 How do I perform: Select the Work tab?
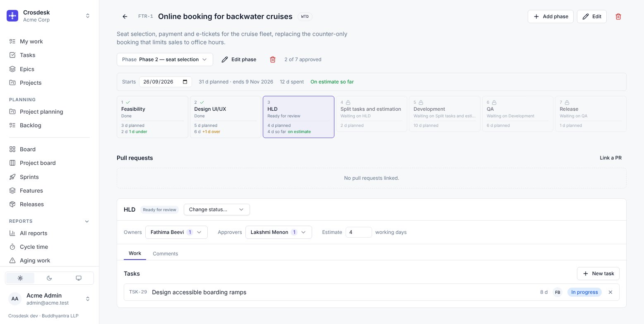pos(135,253)
